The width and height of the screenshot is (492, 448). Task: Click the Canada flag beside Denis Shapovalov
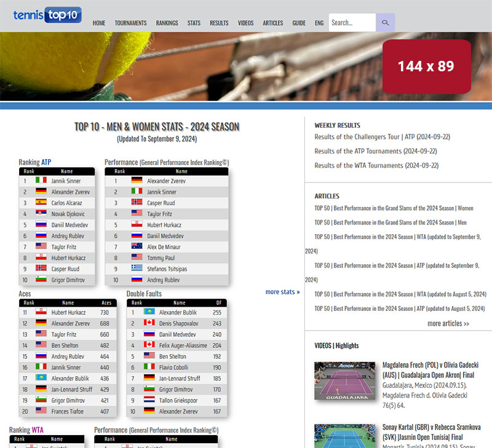click(149, 322)
